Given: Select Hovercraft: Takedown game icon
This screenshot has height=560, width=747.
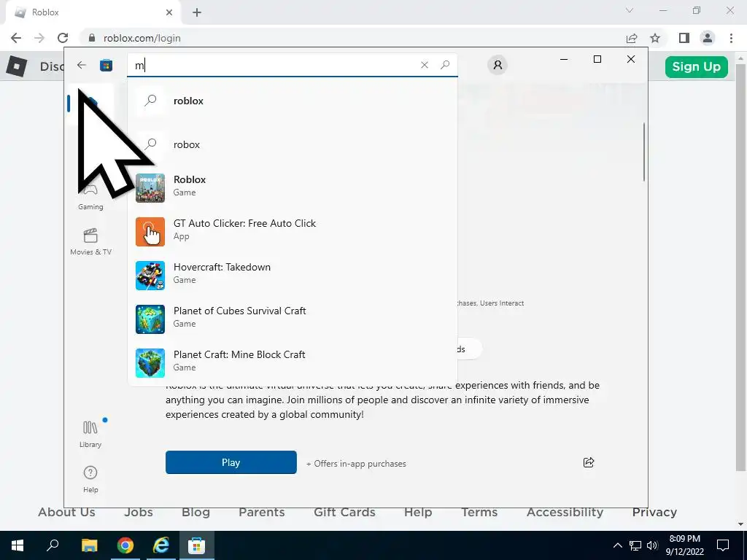Looking at the screenshot, I should coord(150,276).
